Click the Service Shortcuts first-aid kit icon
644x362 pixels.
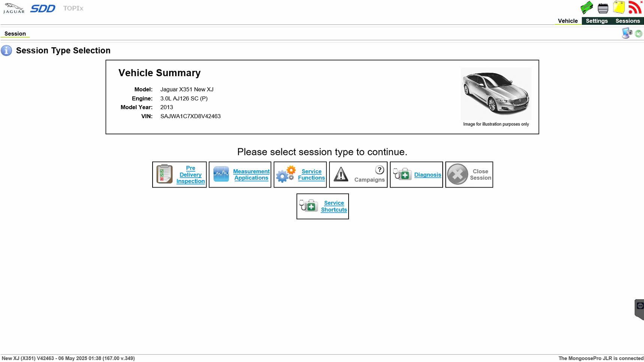[309, 206]
